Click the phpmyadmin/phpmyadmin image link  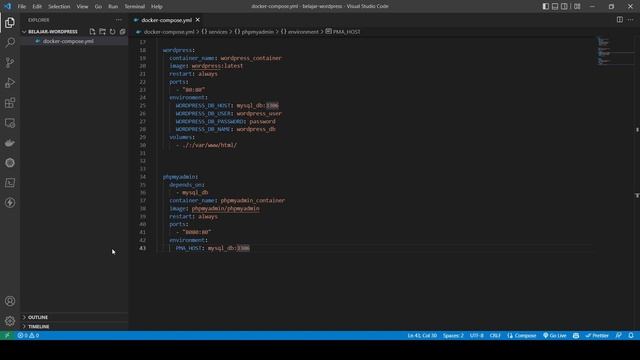click(225, 209)
